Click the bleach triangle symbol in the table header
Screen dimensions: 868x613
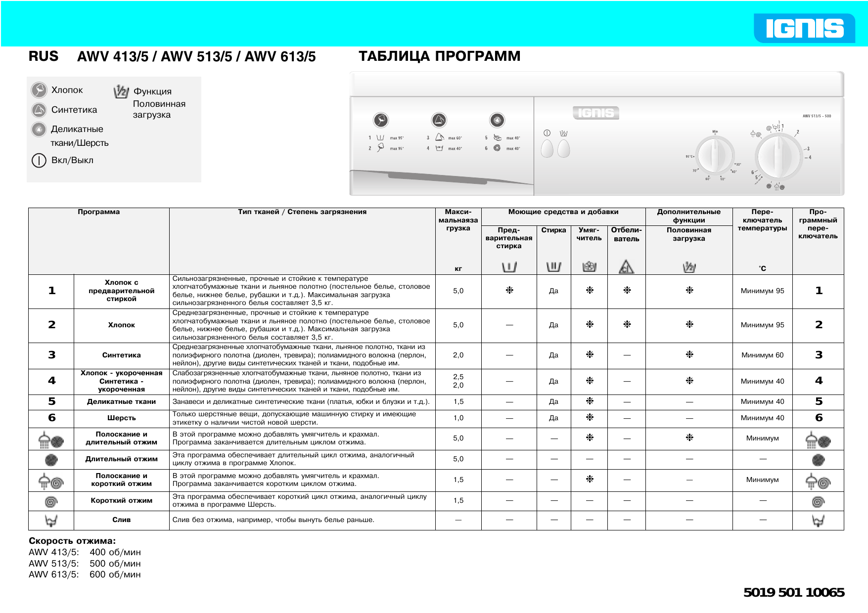[627, 267]
